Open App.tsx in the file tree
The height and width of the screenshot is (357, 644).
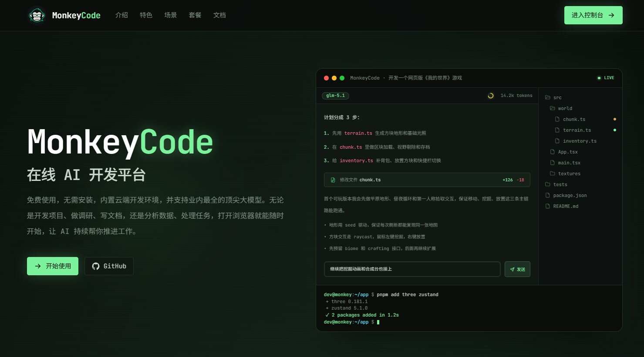coord(564,152)
